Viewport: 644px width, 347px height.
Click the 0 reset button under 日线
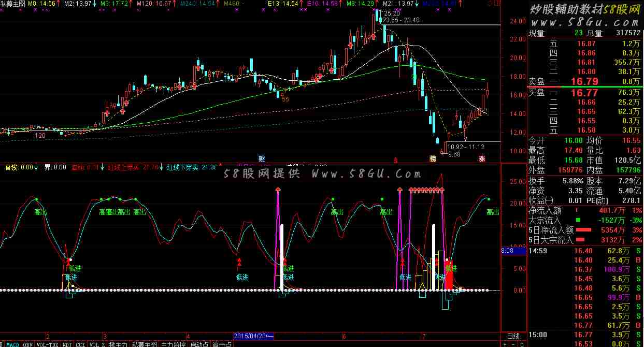pyautogui.click(x=522, y=344)
